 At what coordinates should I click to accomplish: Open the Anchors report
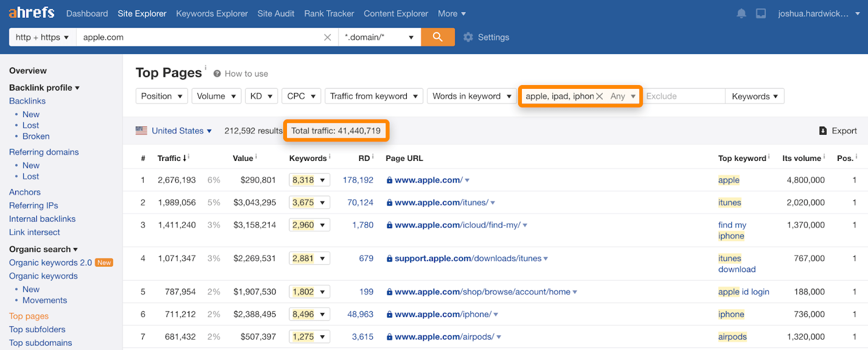coord(25,192)
